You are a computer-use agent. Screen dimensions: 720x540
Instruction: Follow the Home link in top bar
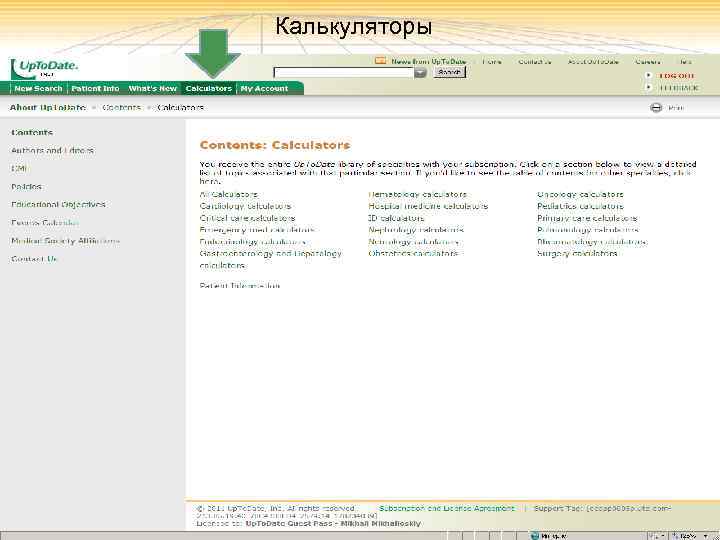click(492, 62)
